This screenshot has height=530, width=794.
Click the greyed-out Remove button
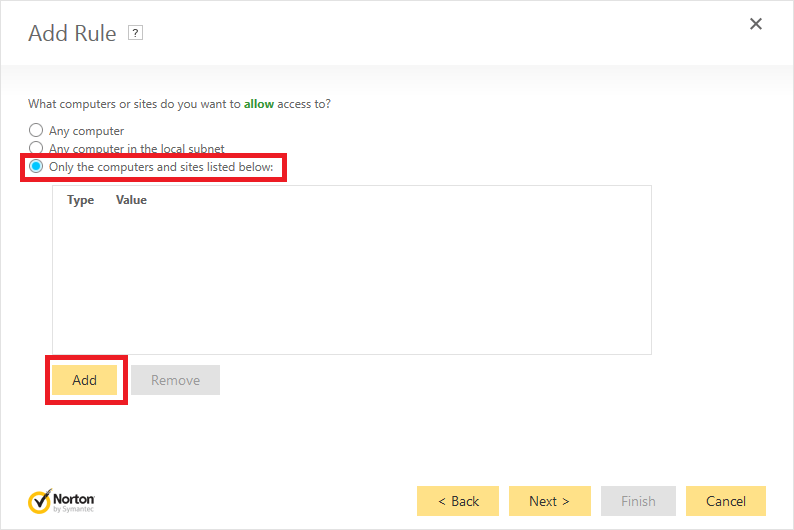click(x=175, y=380)
